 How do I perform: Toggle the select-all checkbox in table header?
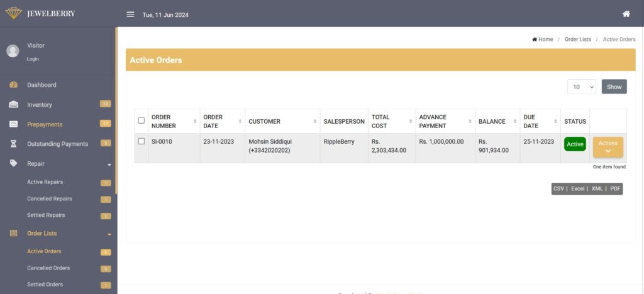[x=142, y=121]
